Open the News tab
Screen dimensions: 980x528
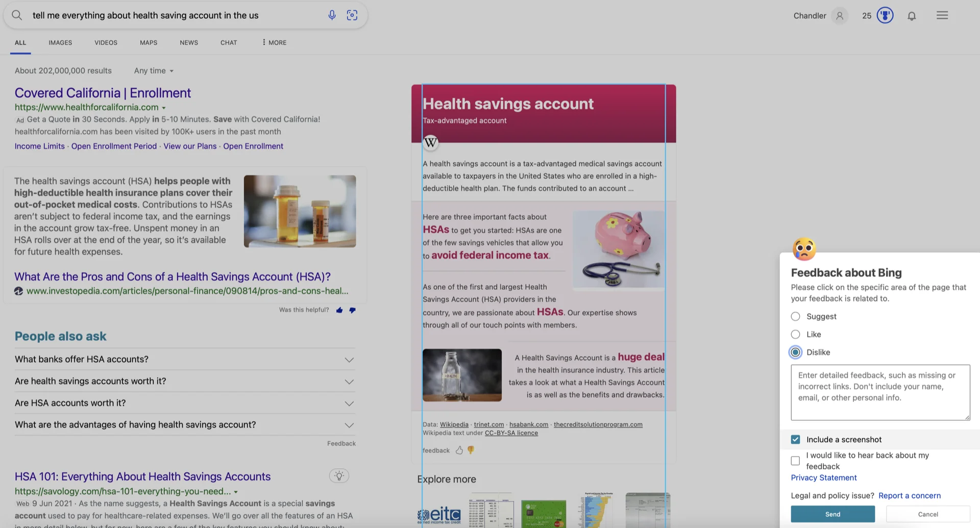(x=189, y=42)
